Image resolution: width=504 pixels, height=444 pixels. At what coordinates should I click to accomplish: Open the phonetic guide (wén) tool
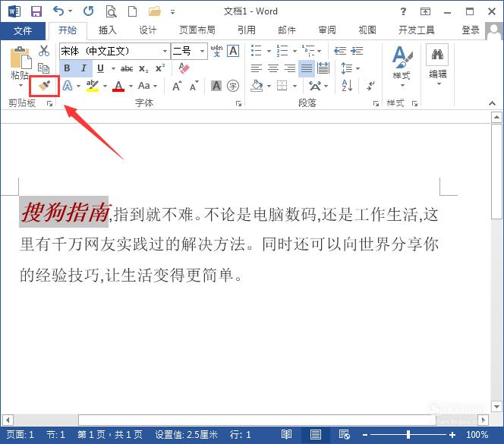coord(216,51)
